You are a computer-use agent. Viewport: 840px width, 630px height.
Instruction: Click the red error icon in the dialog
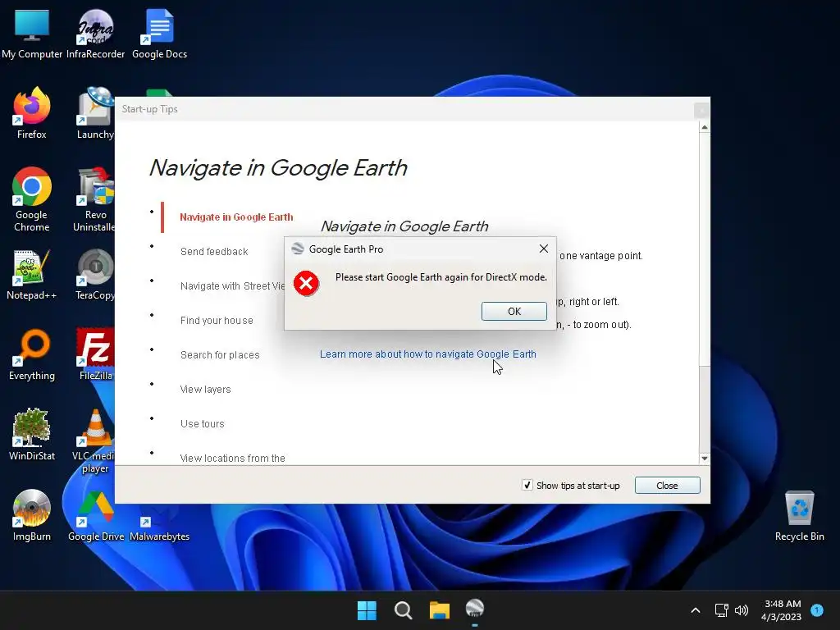click(307, 283)
